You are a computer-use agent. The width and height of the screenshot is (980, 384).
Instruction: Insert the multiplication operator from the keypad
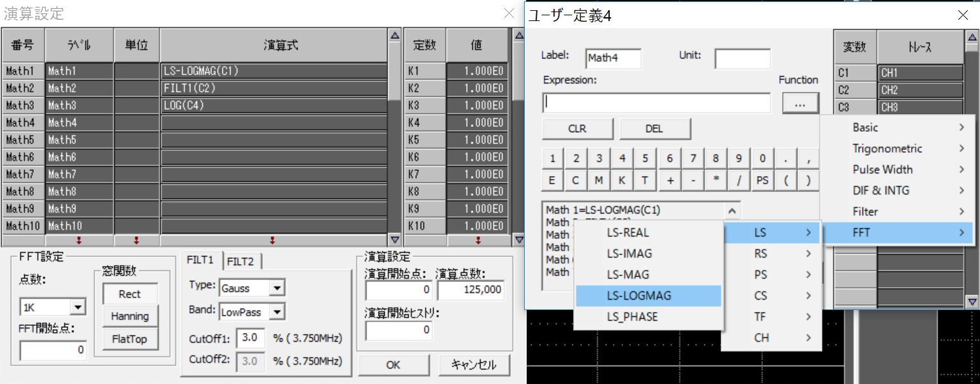[714, 180]
